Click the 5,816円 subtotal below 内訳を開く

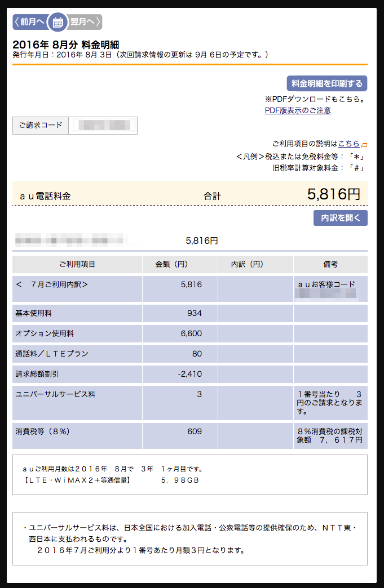tap(202, 240)
